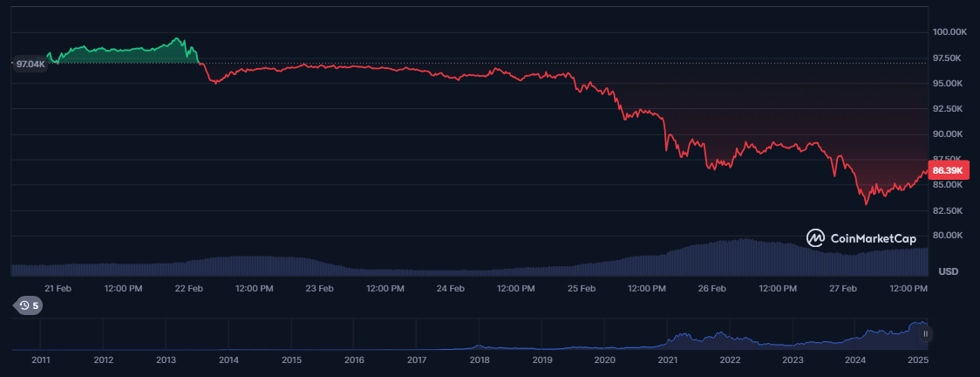Click the red 86.39K current price tag

949,170
